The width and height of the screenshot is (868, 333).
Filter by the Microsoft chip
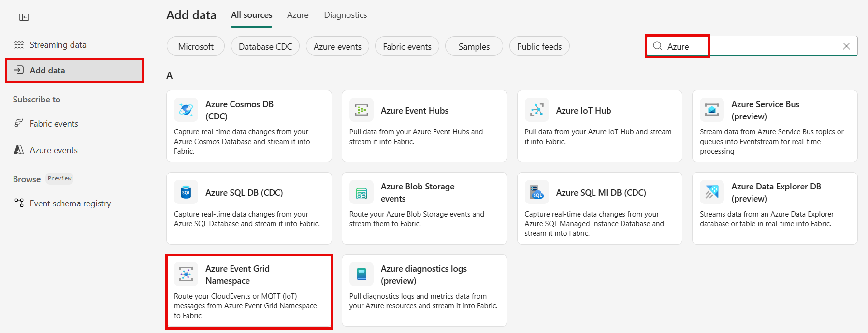coord(196,46)
